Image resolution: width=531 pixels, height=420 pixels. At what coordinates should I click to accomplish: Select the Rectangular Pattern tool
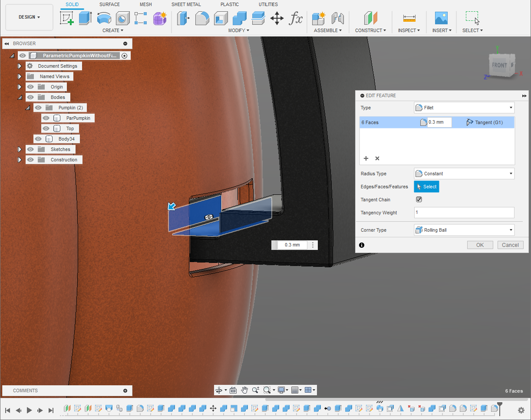[x=141, y=18]
